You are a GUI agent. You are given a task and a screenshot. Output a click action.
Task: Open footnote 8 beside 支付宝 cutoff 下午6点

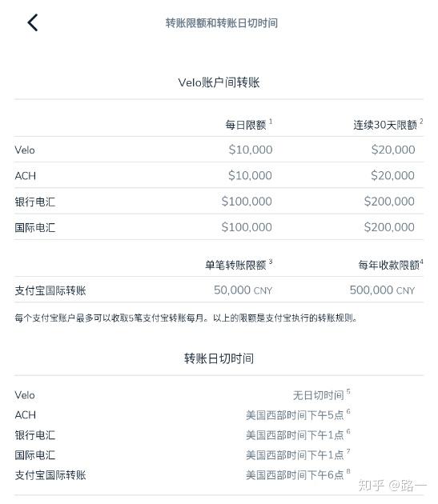[x=348, y=471]
